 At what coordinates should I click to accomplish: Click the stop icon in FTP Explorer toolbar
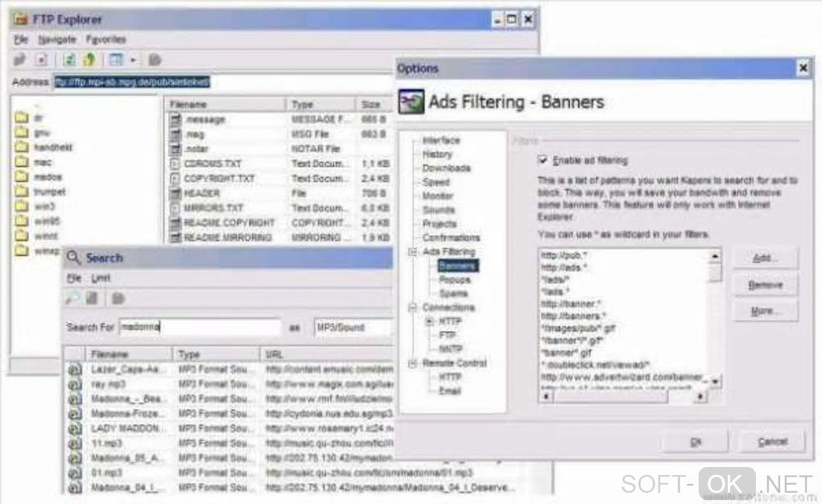[x=41, y=60]
